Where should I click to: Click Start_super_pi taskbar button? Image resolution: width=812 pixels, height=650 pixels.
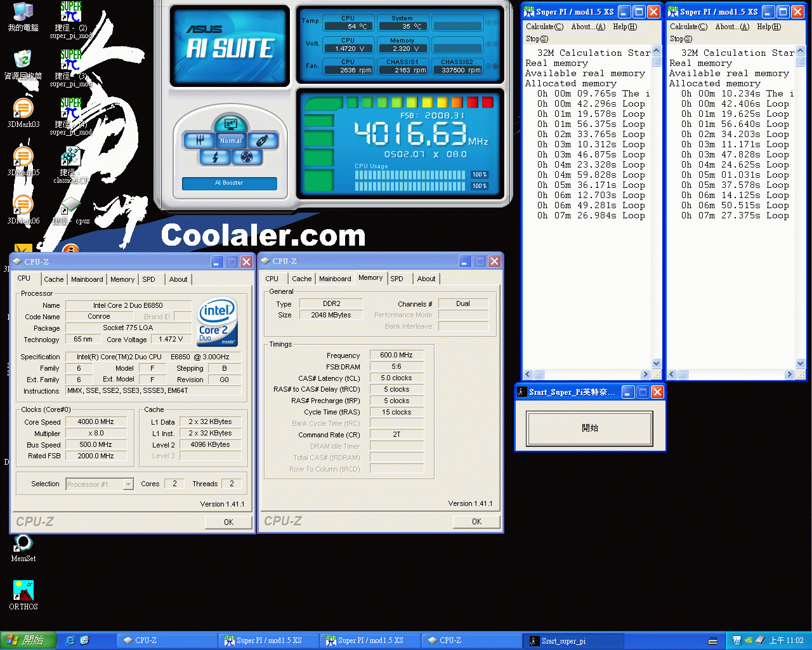point(574,640)
